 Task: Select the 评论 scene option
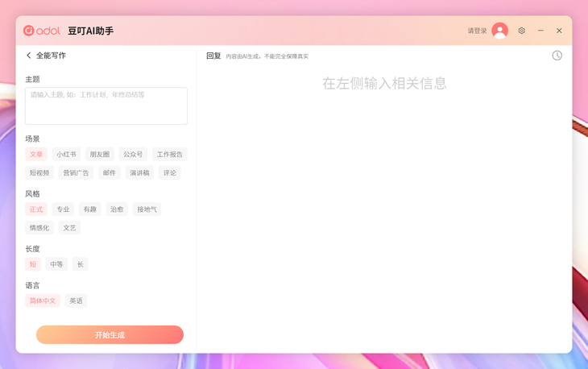tap(169, 172)
